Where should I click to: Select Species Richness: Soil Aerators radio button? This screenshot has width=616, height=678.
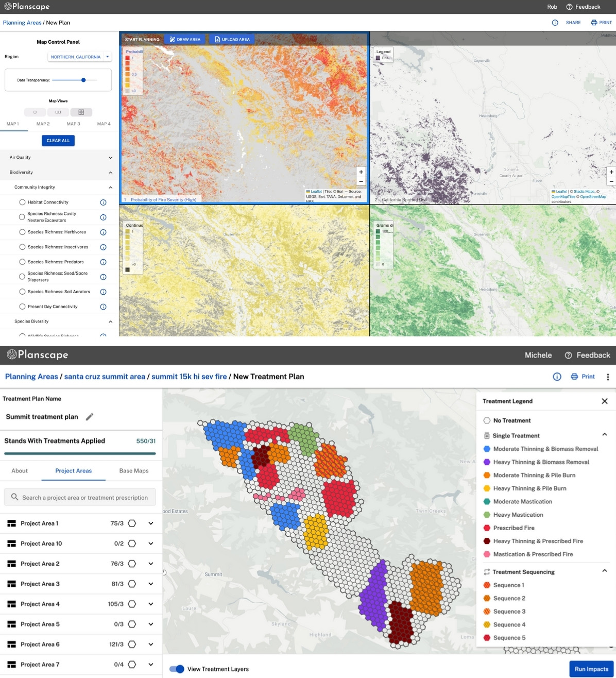tap(22, 292)
